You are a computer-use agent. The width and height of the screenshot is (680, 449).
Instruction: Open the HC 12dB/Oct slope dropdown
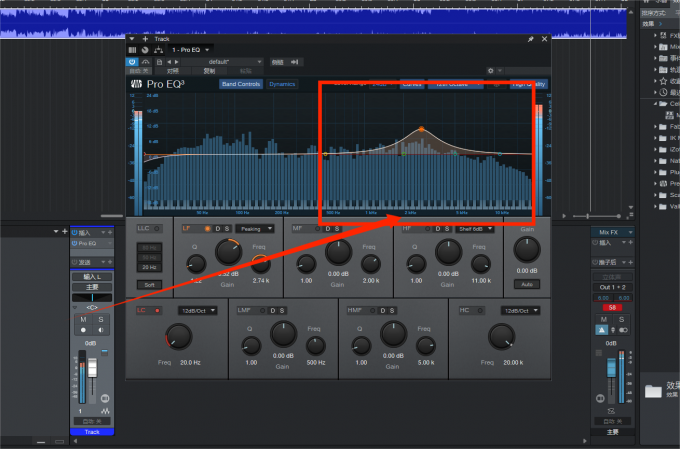coord(520,311)
